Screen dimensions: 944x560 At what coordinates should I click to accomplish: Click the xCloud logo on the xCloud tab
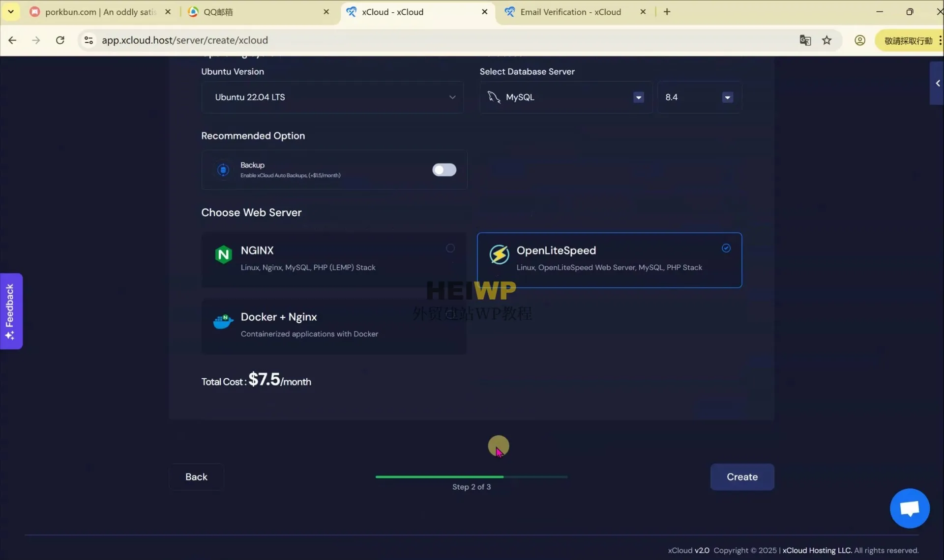[x=352, y=11]
